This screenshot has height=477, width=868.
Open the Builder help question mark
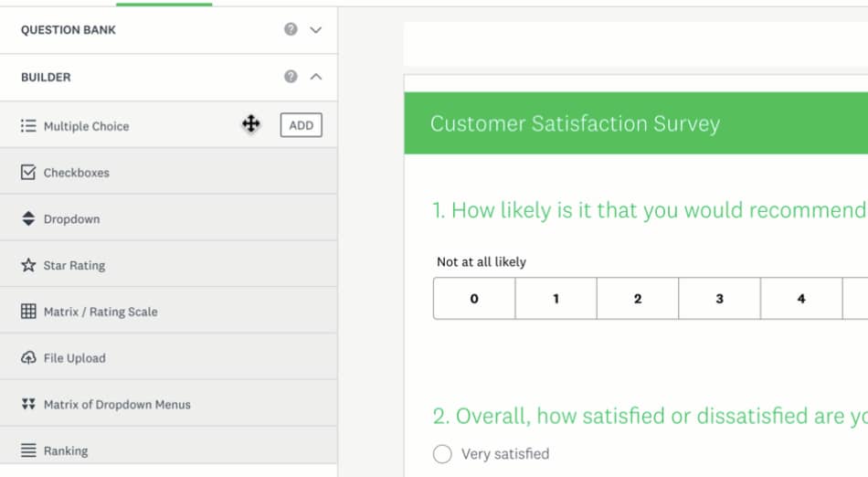click(x=291, y=77)
